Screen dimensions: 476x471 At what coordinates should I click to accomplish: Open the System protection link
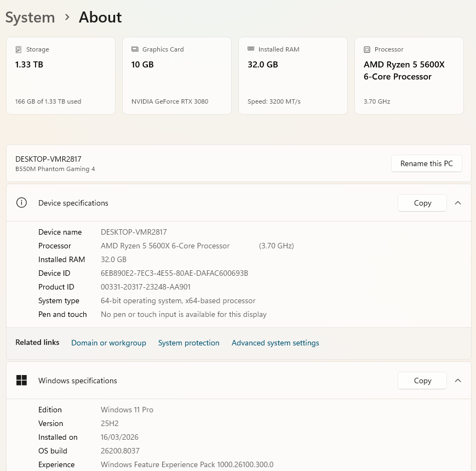coord(188,342)
